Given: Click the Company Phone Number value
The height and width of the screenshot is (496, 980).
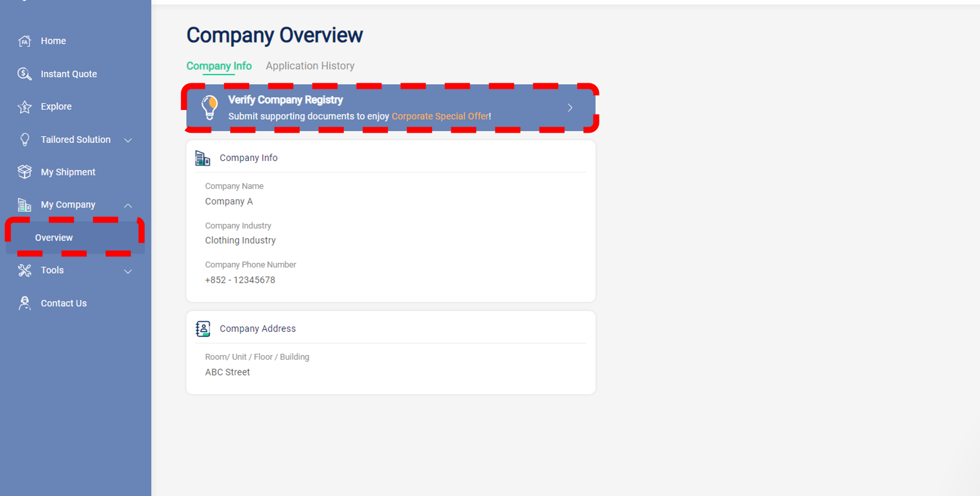Looking at the screenshot, I should tap(240, 280).
